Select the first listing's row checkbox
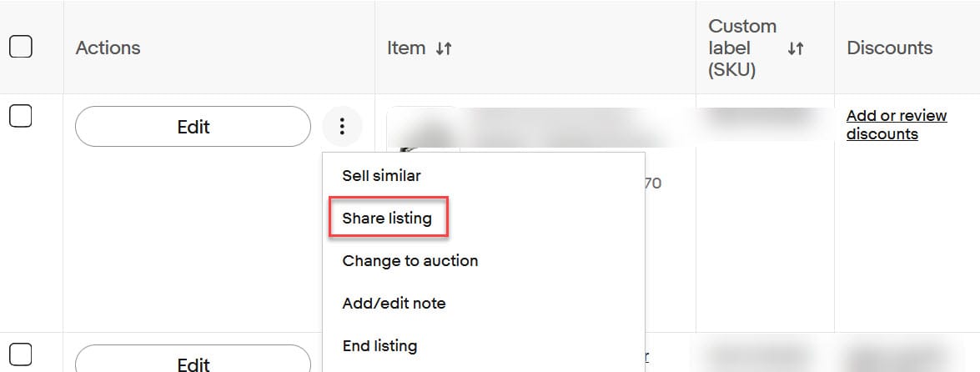Screen dimensions: 980x372 21,117
